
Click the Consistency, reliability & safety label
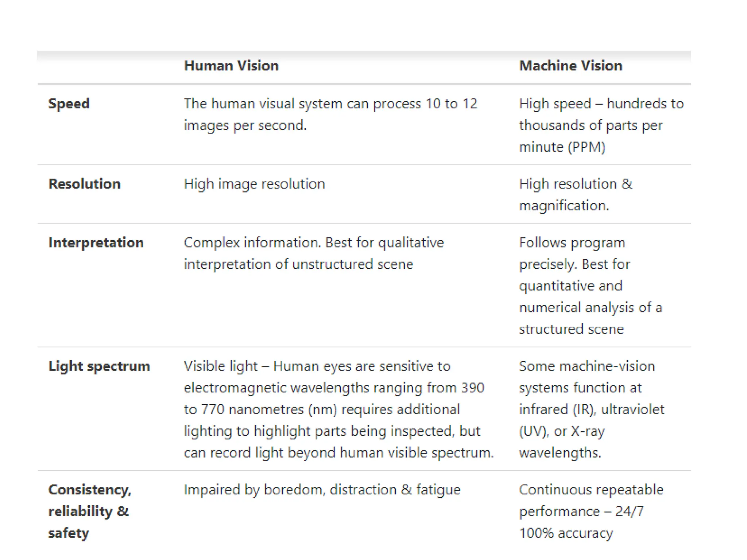(x=90, y=511)
